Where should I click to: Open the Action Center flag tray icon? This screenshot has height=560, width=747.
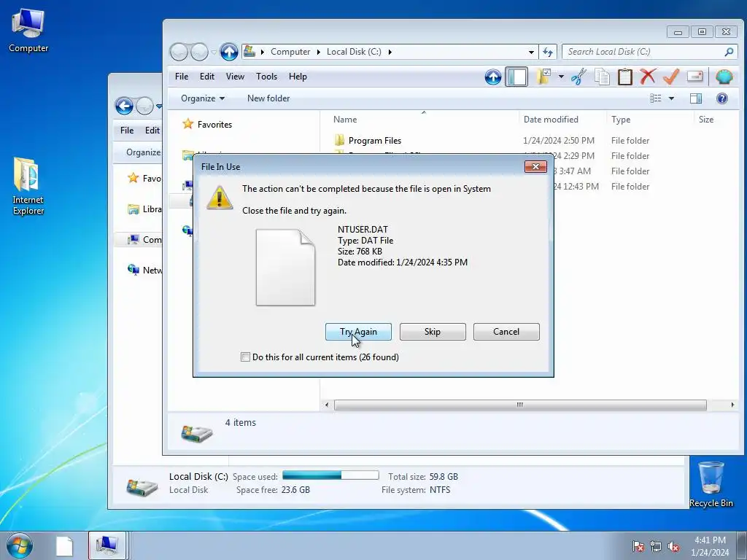(x=638, y=546)
